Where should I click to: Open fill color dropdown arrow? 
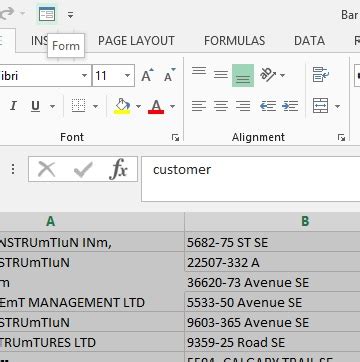point(138,106)
